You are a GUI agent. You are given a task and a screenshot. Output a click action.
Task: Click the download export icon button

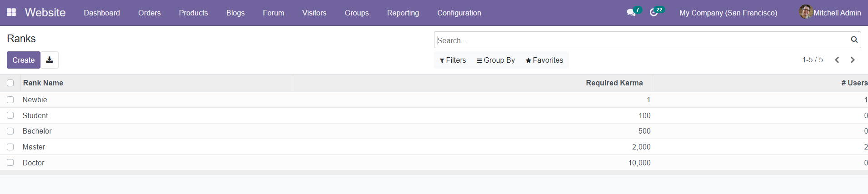coord(50,60)
